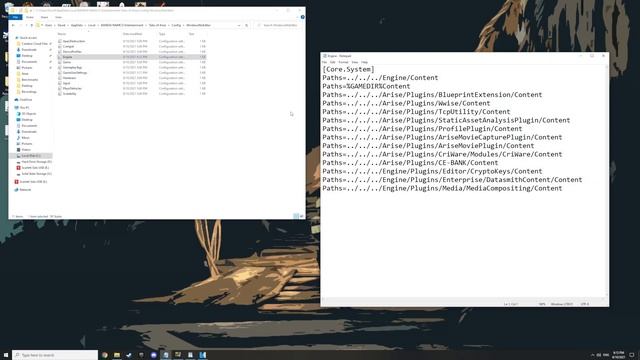Open Hard Drive Storage (D:) drive
The image size is (640, 360).
coord(36,162)
